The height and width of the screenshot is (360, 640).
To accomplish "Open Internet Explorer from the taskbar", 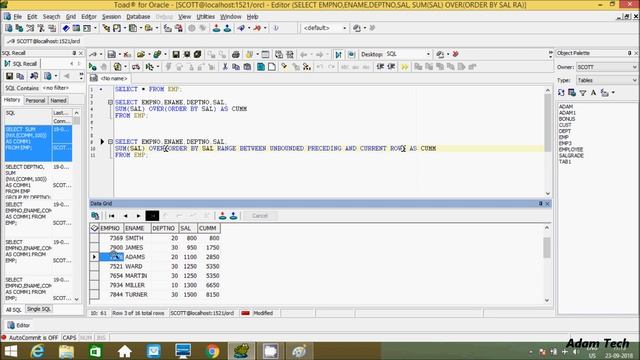I will (38, 351).
